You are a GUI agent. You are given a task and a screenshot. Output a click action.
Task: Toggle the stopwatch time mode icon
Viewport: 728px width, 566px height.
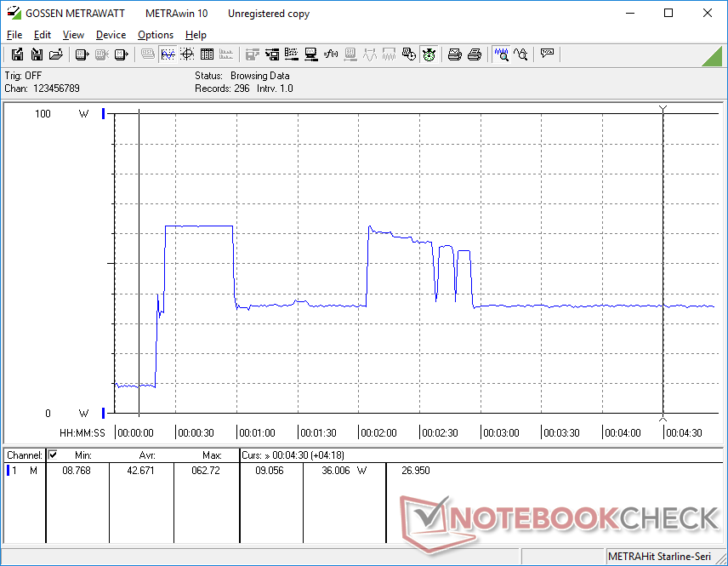[x=429, y=54]
